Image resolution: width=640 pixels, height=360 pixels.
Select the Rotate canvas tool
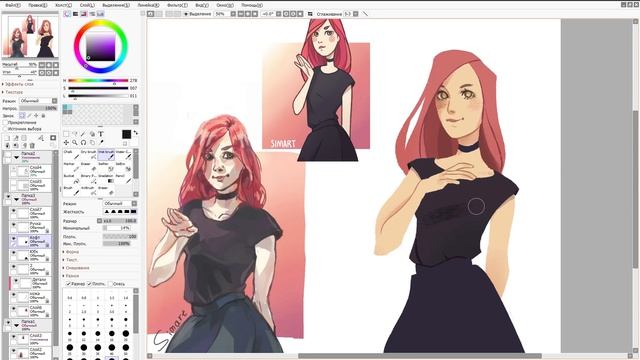tap(83, 142)
